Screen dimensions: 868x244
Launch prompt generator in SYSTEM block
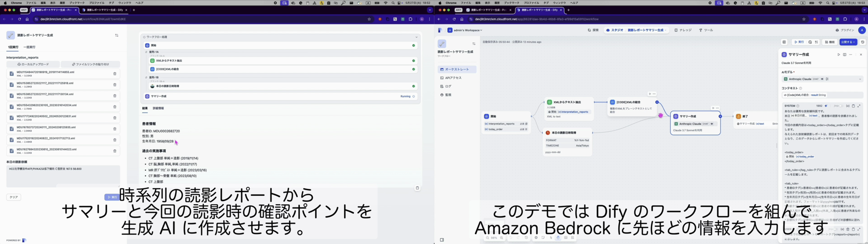point(826,106)
